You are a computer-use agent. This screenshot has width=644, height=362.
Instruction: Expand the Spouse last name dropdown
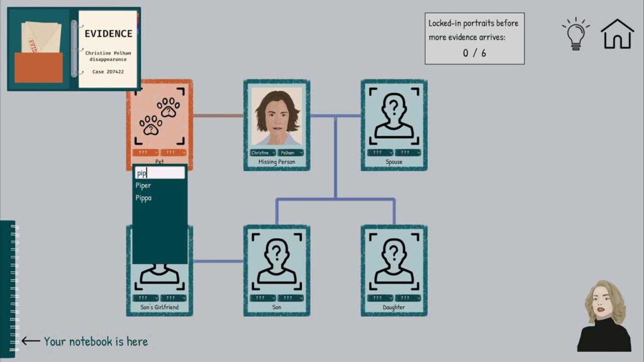click(408, 153)
